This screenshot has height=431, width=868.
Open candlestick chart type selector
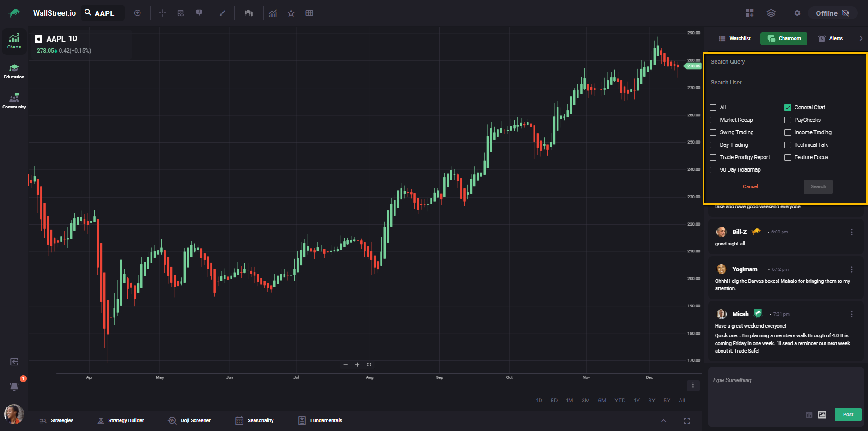coord(249,13)
